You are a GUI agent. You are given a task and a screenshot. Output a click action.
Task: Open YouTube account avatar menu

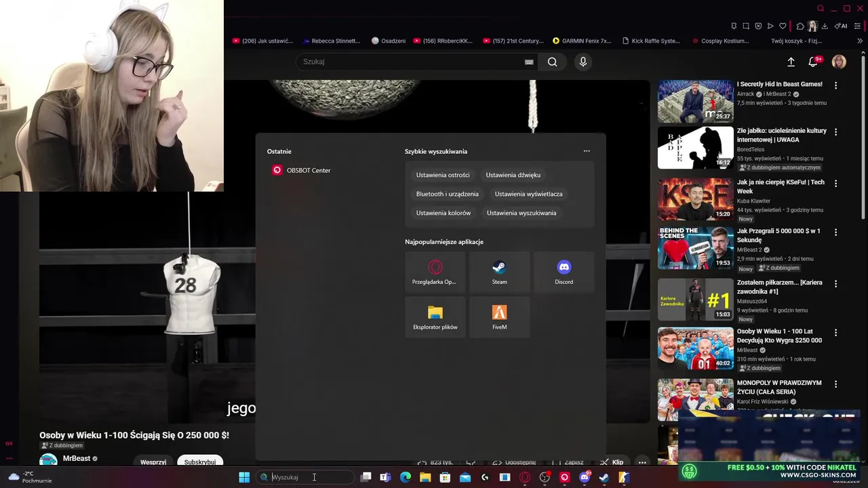point(839,62)
